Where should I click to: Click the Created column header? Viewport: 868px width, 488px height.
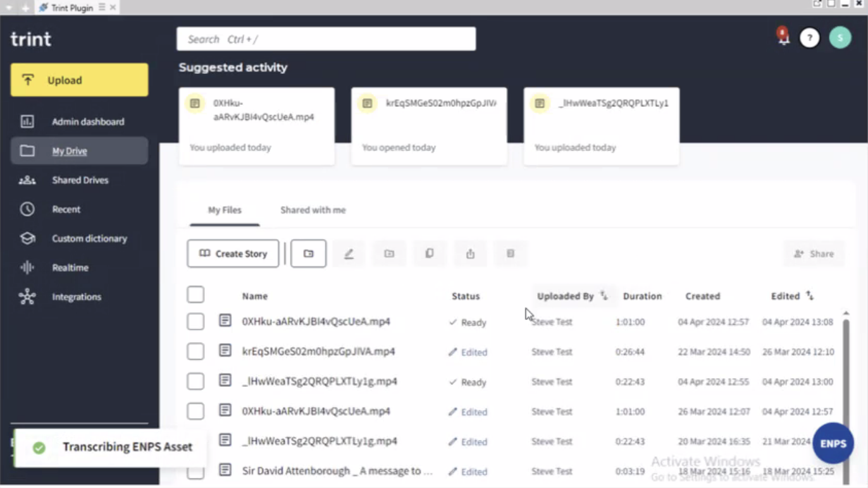point(702,296)
